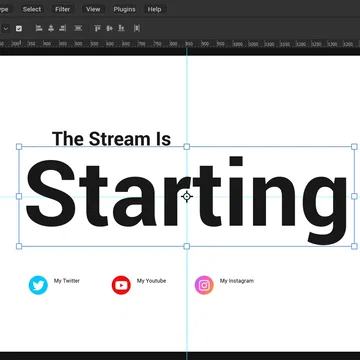Click the transform center reference point crosshair
The width and height of the screenshot is (360, 360).
tap(187, 196)
